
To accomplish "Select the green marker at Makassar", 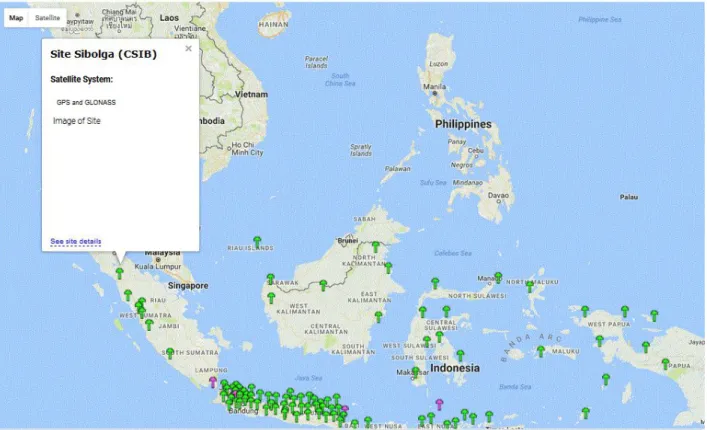I will (415, 372).
